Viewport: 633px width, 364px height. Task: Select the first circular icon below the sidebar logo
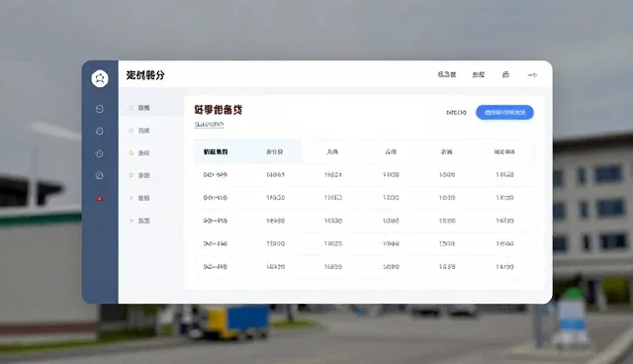(x=100, y=109)
